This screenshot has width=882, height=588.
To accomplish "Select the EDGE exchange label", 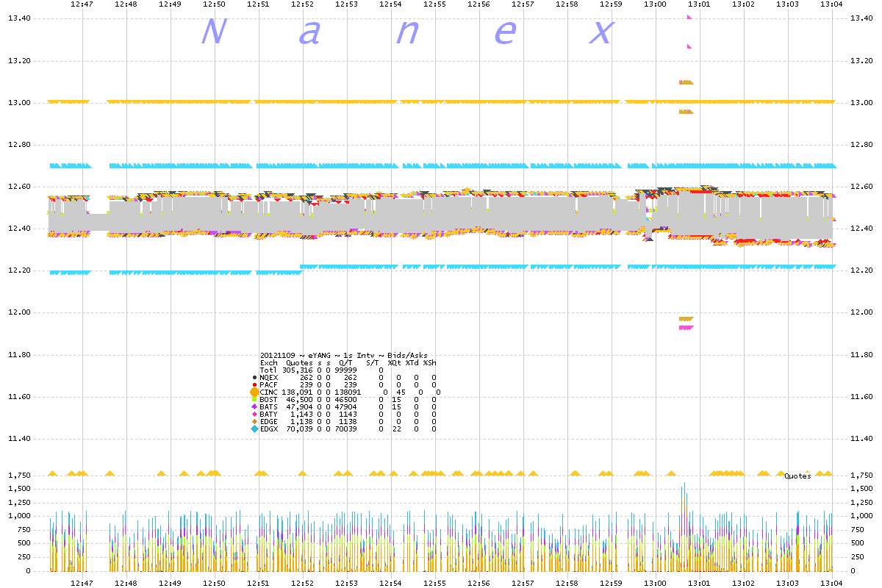I will tap(269, 421).
